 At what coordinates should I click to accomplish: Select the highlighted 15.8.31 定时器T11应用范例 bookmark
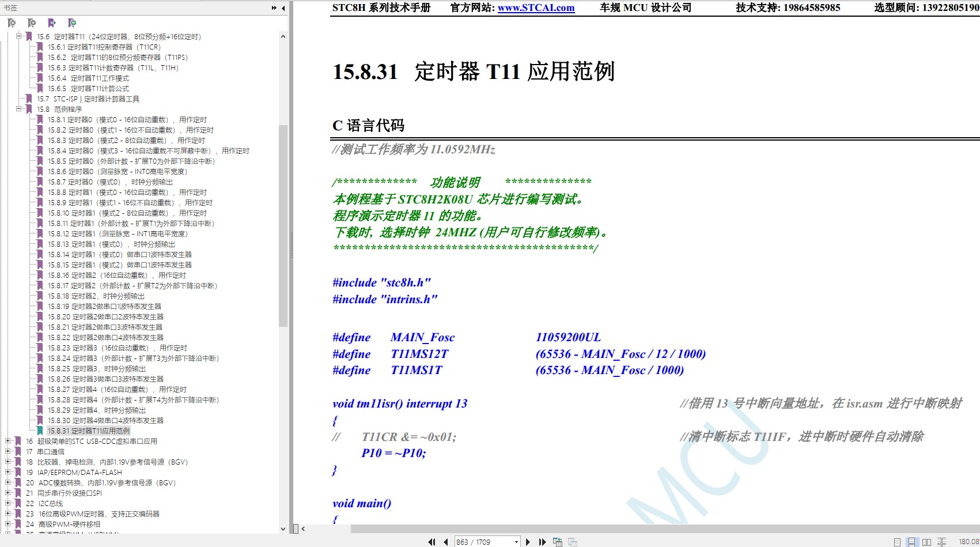click(89, 431)
